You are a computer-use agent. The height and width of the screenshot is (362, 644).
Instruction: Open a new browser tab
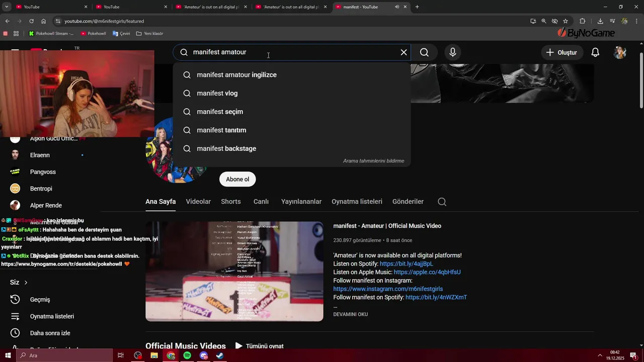417,7
